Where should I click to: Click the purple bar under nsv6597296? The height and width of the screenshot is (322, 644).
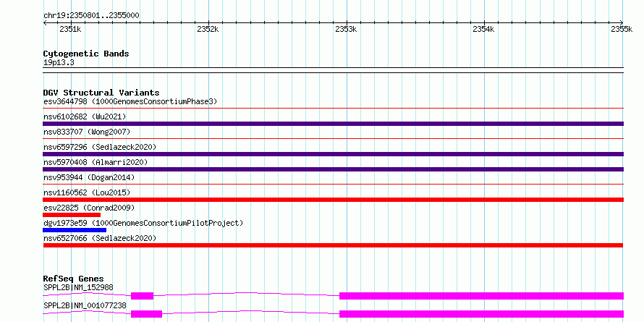tap(333, 154)
